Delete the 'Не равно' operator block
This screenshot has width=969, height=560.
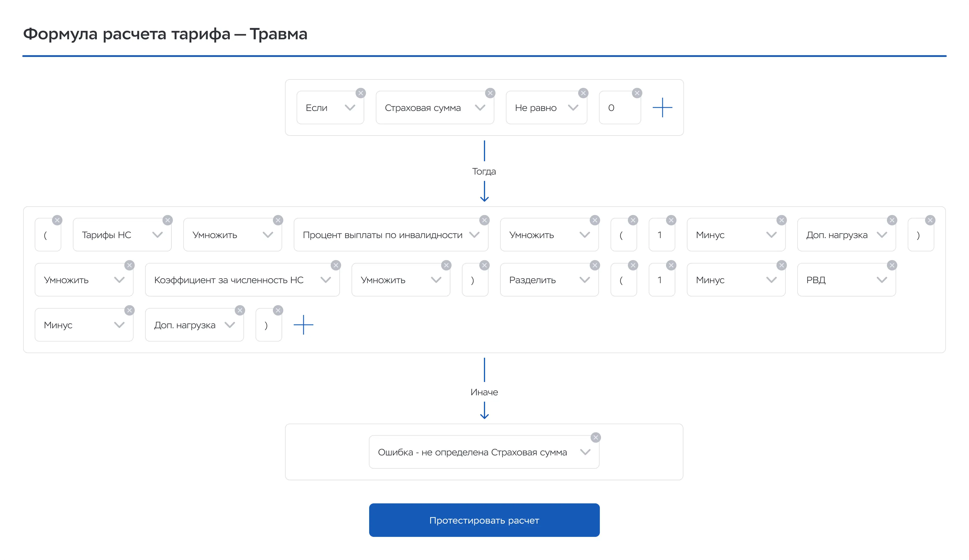(583, 93)
